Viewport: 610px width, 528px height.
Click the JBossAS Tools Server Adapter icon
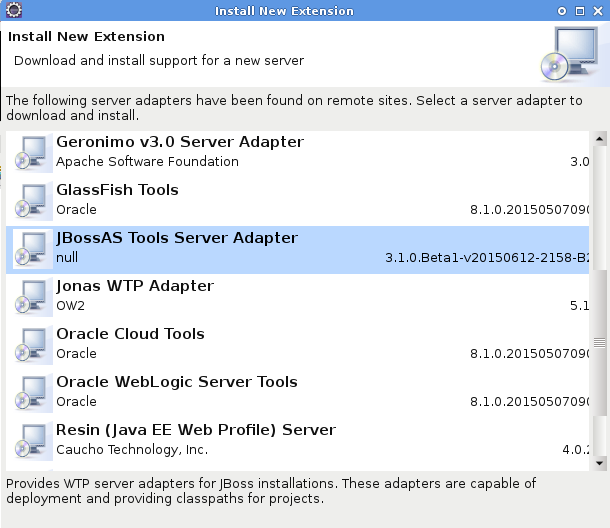31,248
